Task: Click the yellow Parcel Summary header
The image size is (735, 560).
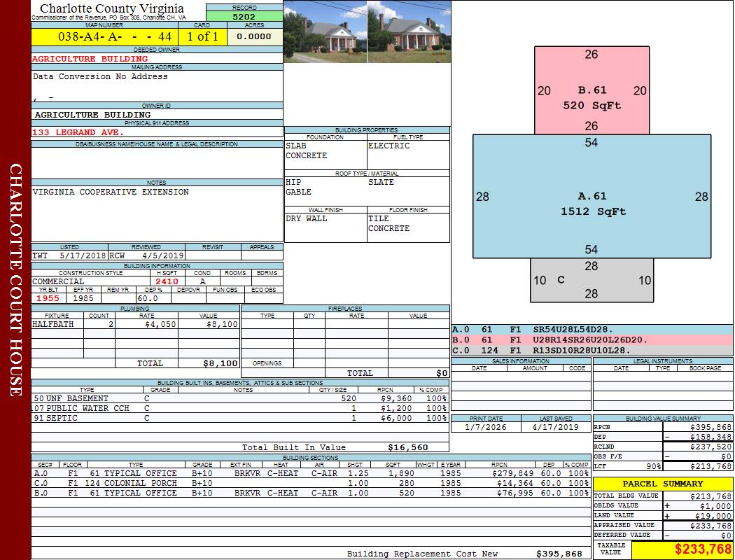Action: [662, 484]
